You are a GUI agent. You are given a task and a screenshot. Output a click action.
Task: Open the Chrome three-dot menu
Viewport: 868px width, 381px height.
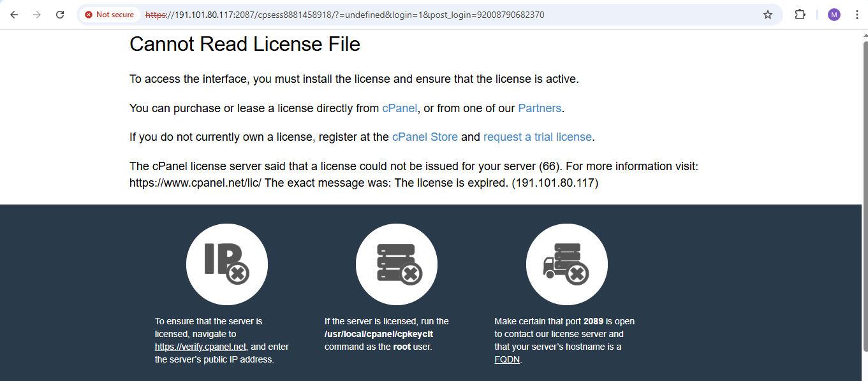pyautogui.click(x=856, y=15)
